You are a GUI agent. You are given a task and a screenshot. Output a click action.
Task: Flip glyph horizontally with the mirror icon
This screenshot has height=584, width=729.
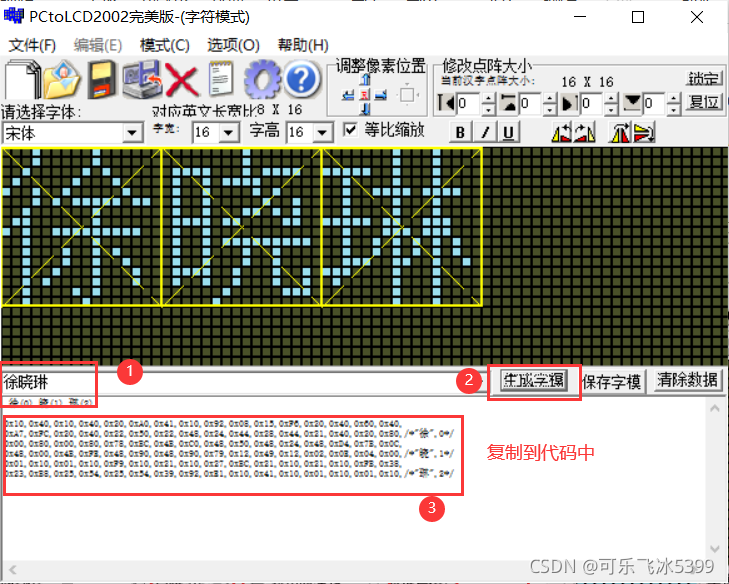point(620,133)
